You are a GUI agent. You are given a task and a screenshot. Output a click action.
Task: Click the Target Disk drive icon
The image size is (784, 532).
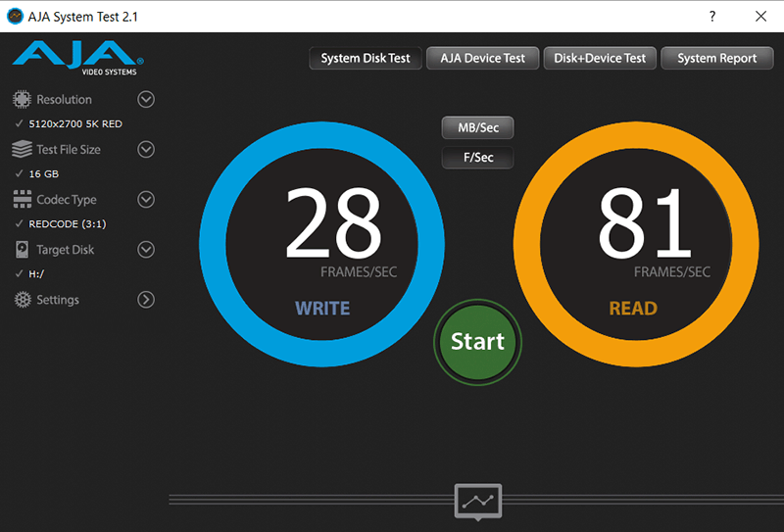[22, 249]
